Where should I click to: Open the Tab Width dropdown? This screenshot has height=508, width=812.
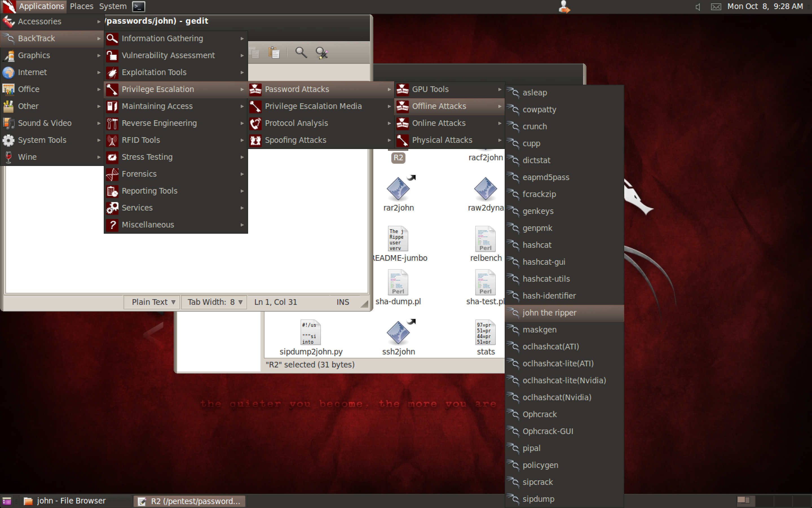(x=214, y=302)
